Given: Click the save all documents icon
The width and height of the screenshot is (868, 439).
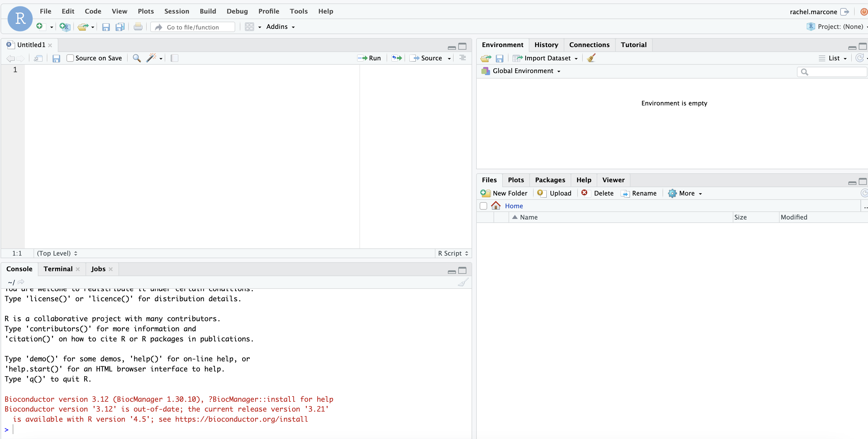Looking at the screenshot, I should [x=120, y=27].
